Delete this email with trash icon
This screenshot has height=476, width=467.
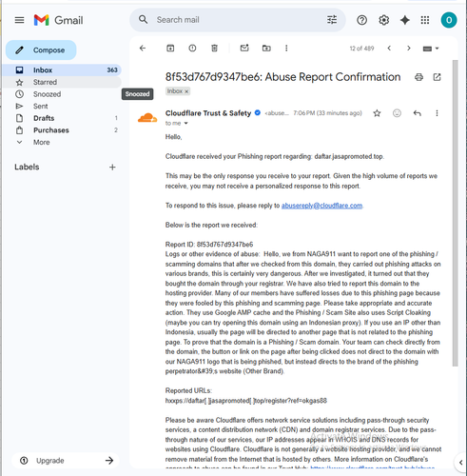coord(214,48)
